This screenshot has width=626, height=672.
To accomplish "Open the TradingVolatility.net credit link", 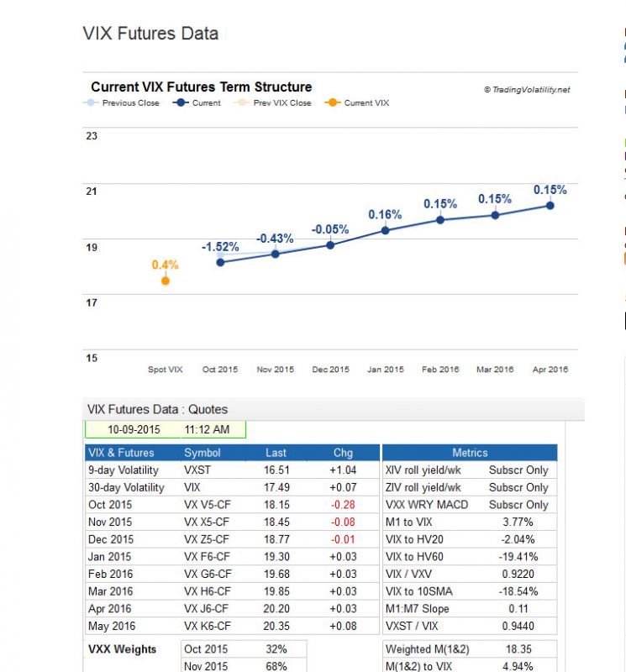I will click(527, 90).
